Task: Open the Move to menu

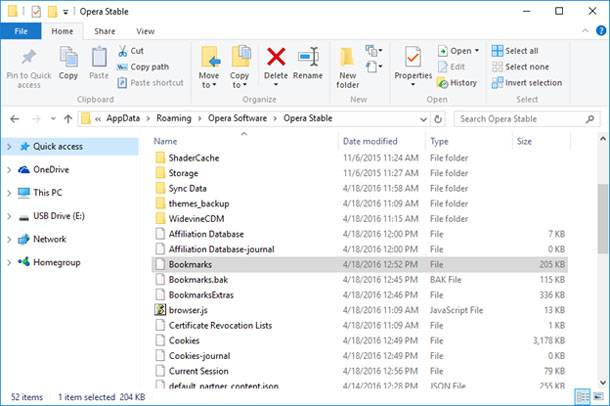Action: [x=209, y=67]
